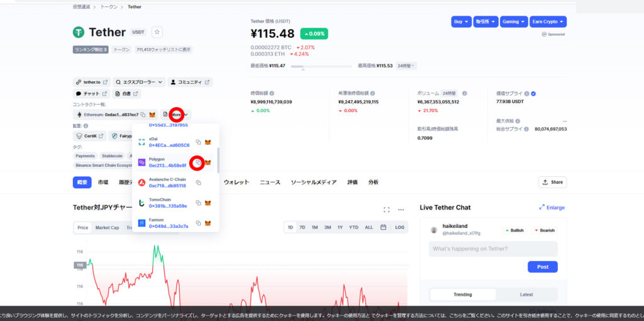Select the Bearish sentiment option
Viewport: 644px width, 321px height.
(x=545, y=230)
